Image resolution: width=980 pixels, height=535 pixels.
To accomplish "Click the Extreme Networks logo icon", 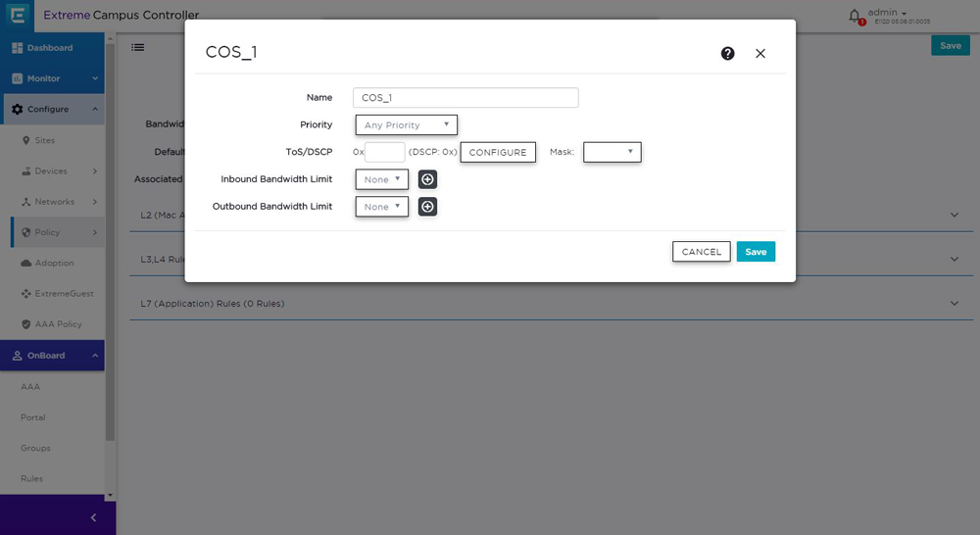I will point(18,16).
